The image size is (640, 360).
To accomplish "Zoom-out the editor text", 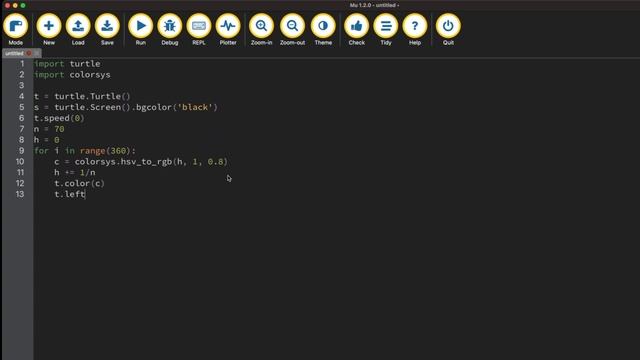I will click(x=292, y=29).
